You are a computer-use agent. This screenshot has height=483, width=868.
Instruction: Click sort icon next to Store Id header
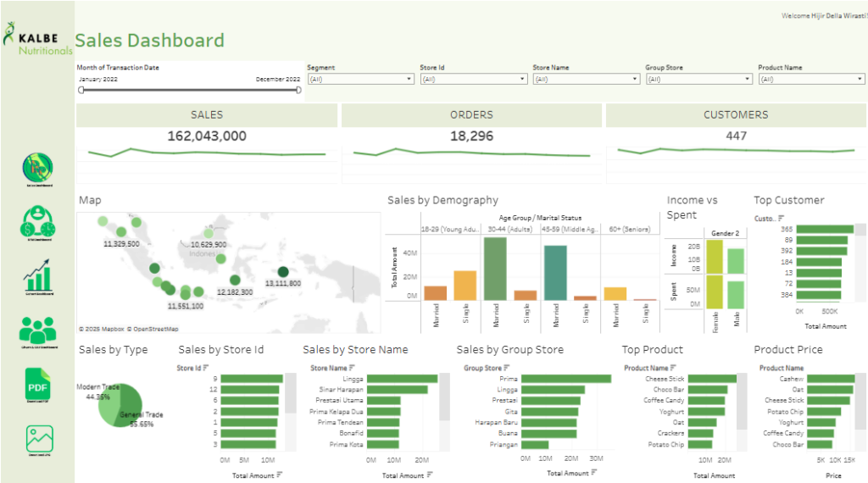[x=206, y=368]
